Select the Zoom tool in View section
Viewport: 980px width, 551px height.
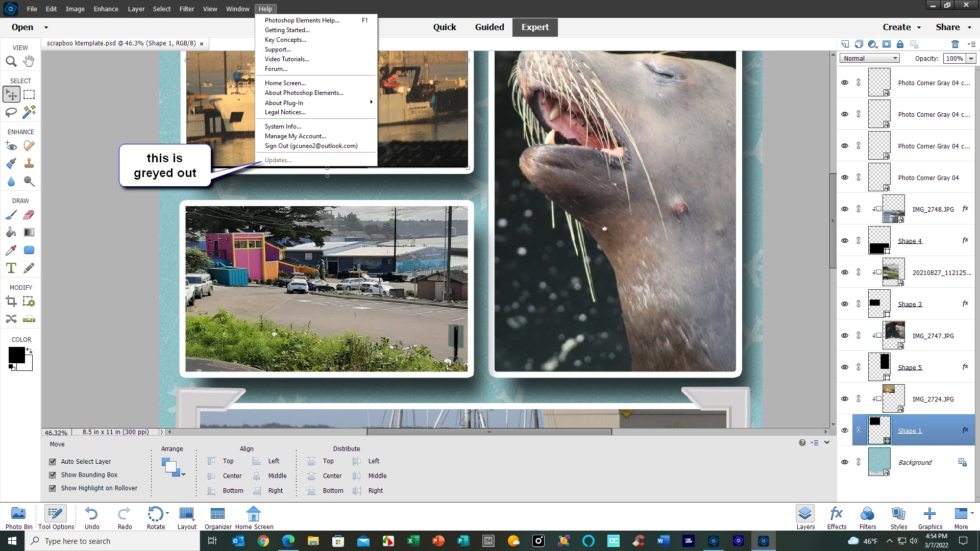tap(11, 62)
